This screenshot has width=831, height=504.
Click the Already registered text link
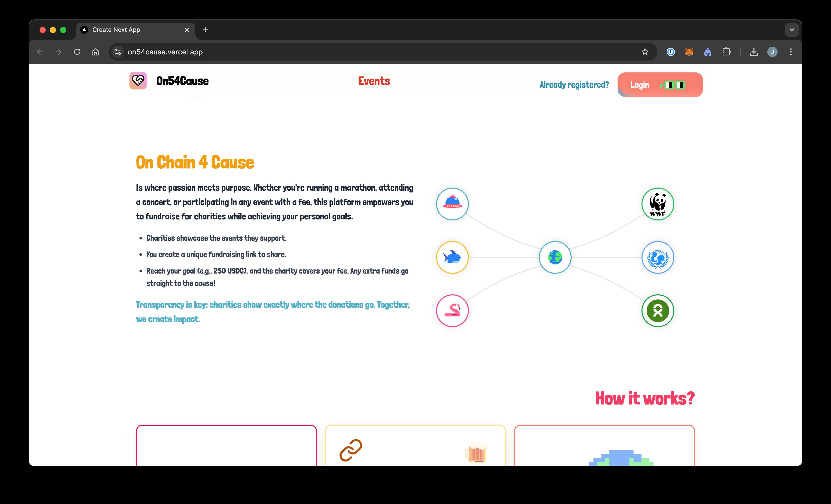tap(573, 84)
